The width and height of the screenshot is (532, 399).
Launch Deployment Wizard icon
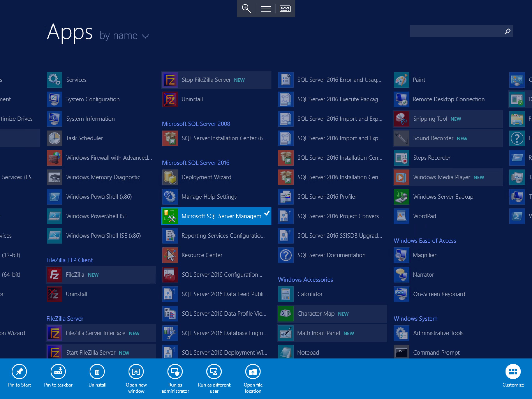coord(170,177)
